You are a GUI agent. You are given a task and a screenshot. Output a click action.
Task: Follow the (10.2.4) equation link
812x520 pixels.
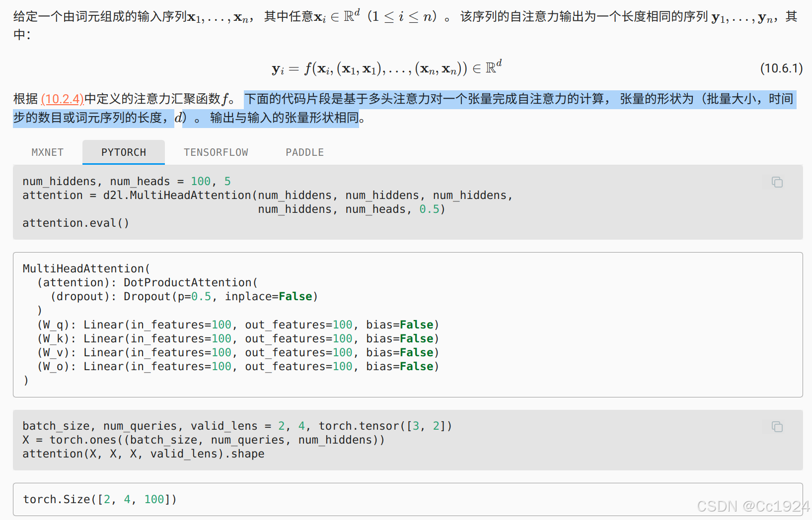[63, 99]
